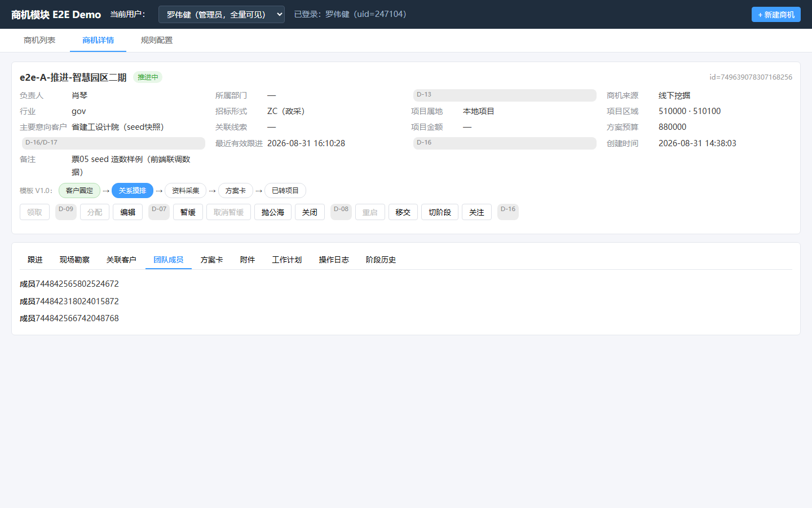The height and width of the screenshot is (508, 812).
Task: Click the 已转项目 stage step
Action: 285,191
